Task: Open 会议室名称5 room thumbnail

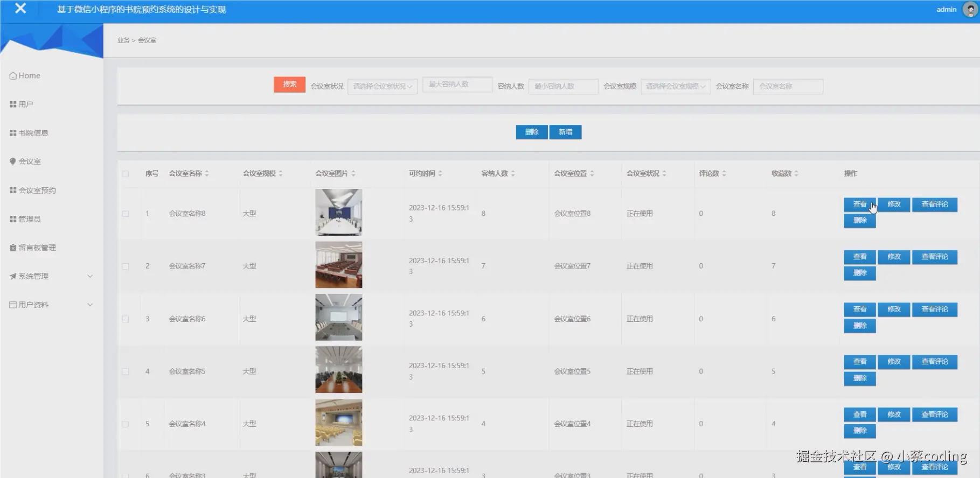Action: point(339,370)
